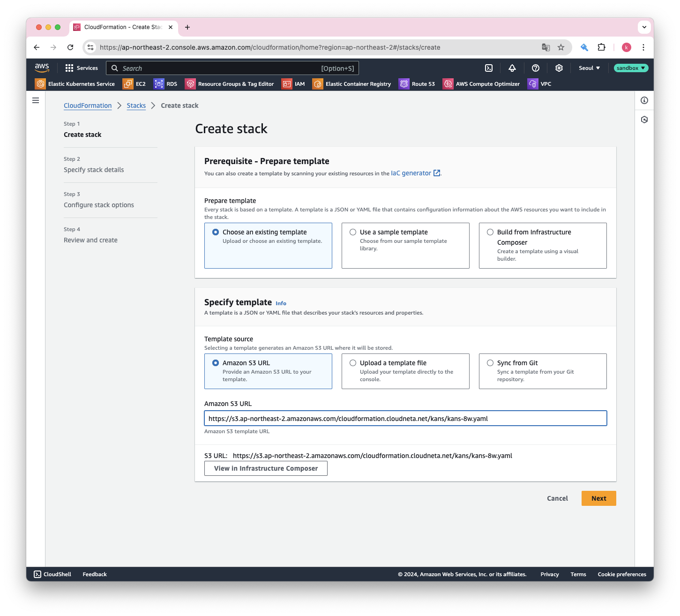
Task: Open the Feedback link in footer
Action: point(95,574)
